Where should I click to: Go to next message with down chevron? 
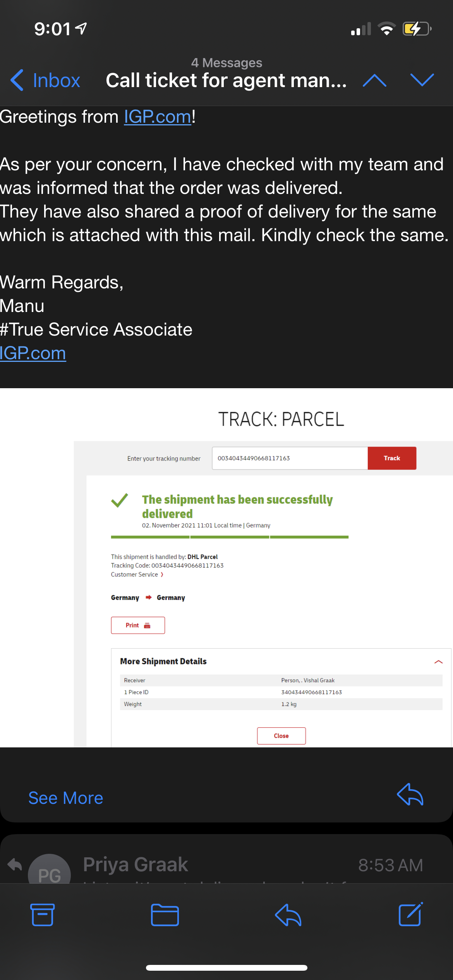click(422, 80)
